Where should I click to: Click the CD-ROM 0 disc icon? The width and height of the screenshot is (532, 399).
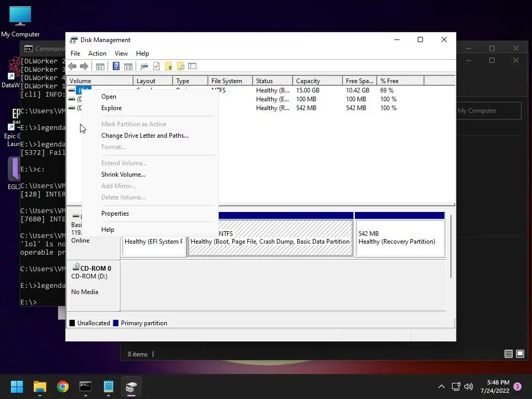76,268
